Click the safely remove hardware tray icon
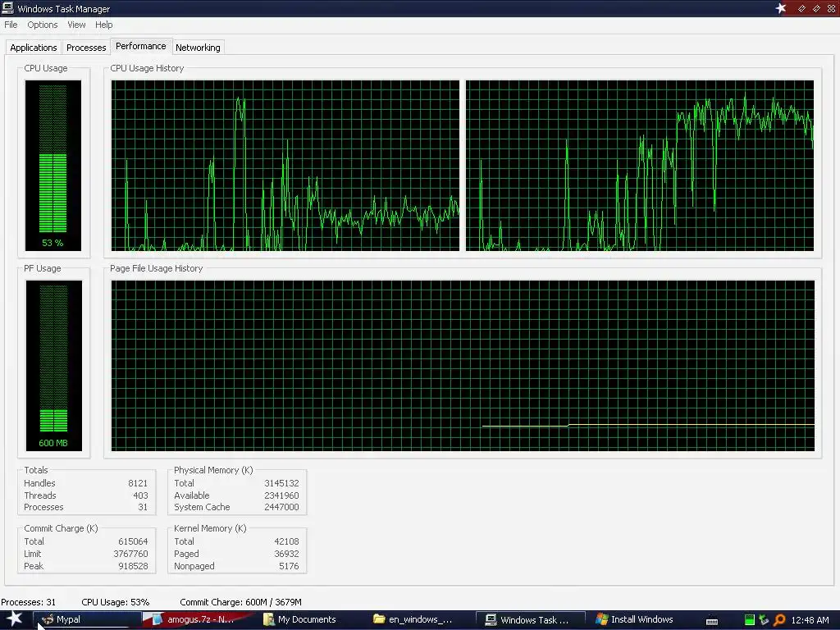Viewport: 840px width, 630px height. 764,620
